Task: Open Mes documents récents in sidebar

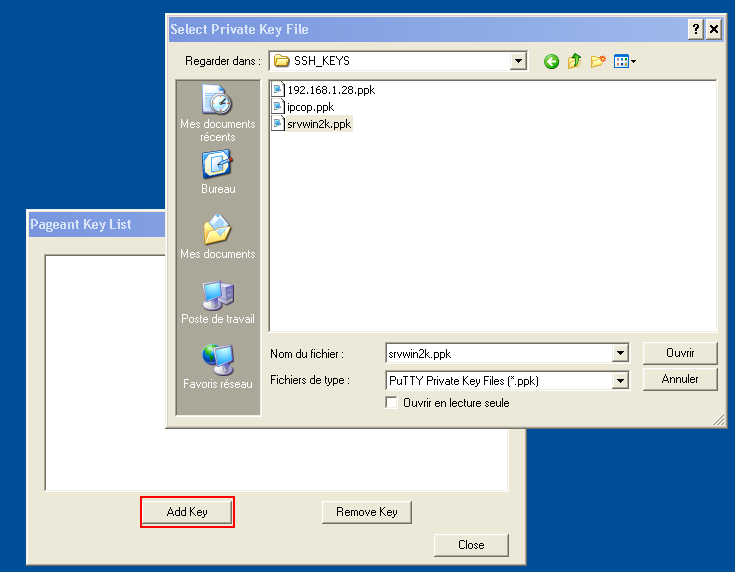Action: [217, 112]
